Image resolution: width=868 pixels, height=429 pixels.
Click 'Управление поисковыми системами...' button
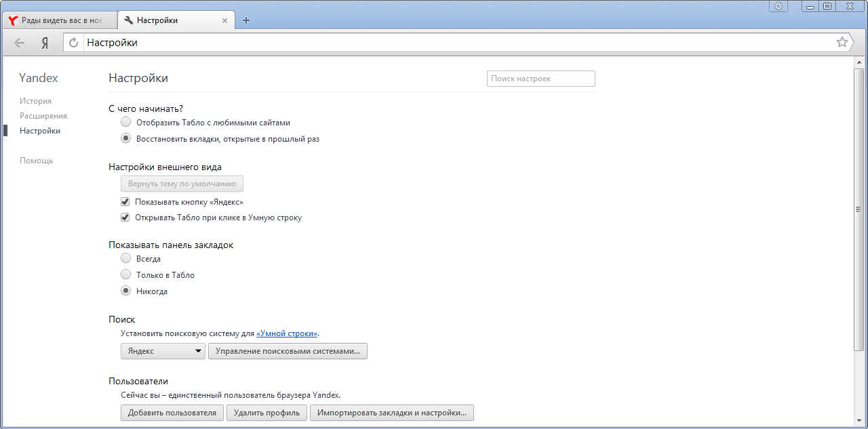(288, 351)
